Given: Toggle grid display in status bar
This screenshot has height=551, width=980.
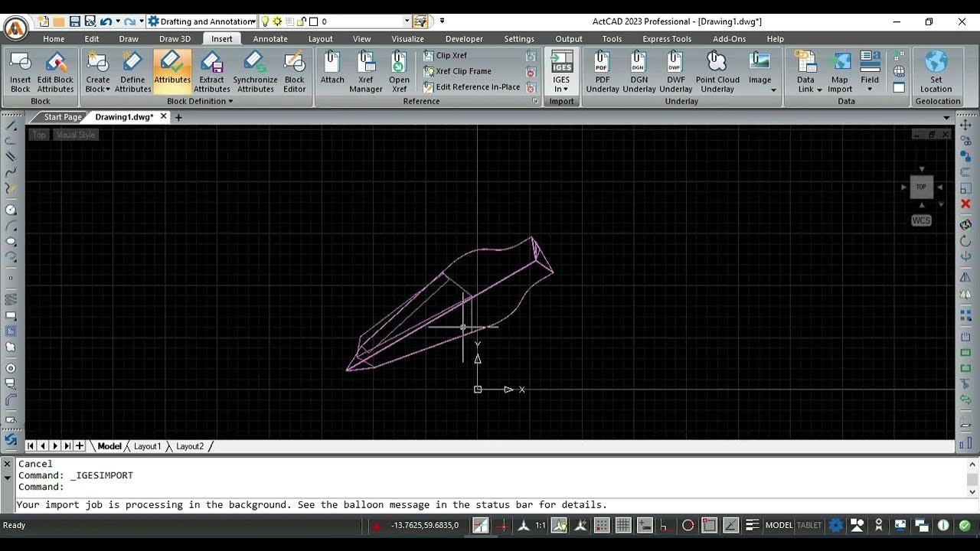Looking at the screenshot, I should tap(623, 525).
